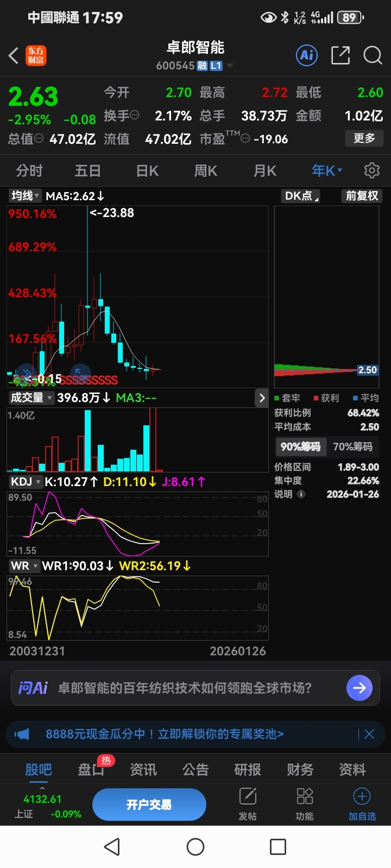Share the stock page via export icon

click(x=340, y=55)
